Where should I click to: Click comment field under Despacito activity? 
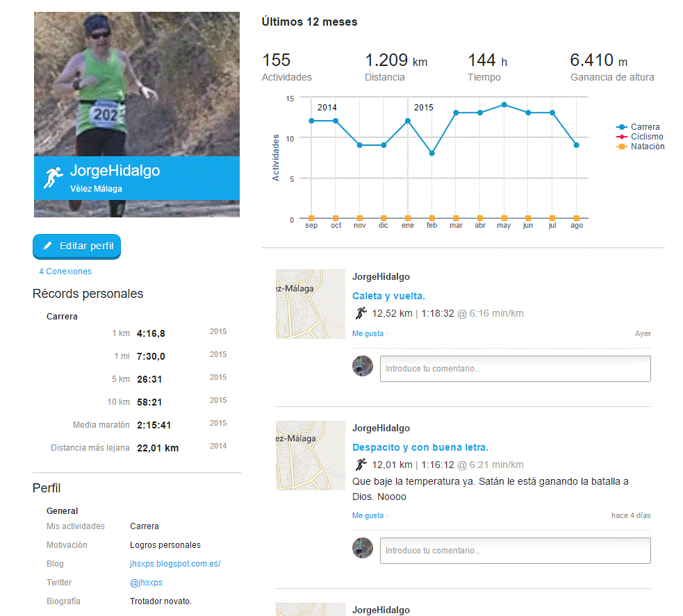click(516, 551)
